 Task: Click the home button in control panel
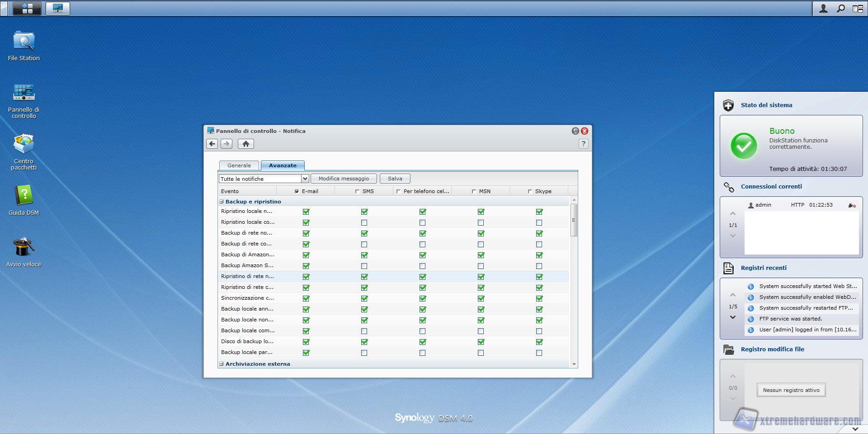245,144
